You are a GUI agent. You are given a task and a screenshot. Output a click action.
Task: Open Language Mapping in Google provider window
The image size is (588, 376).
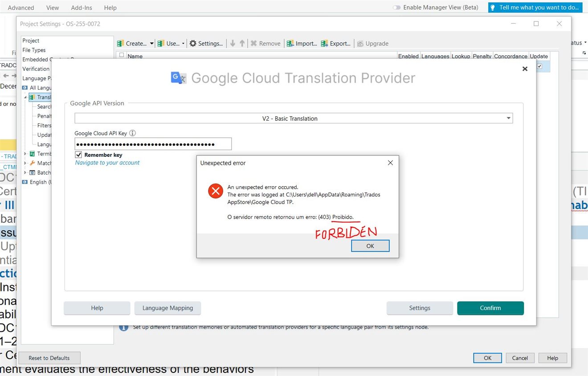click(167, 308)
